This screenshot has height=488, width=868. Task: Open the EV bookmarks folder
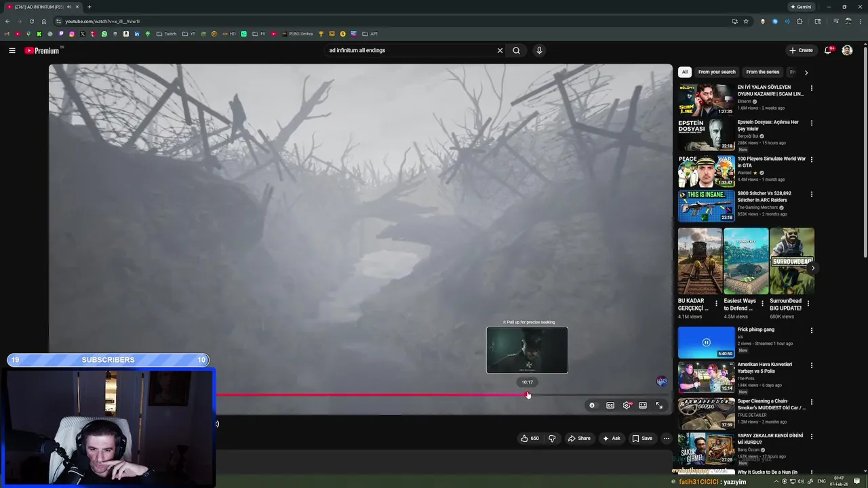[x=259, y=34]
